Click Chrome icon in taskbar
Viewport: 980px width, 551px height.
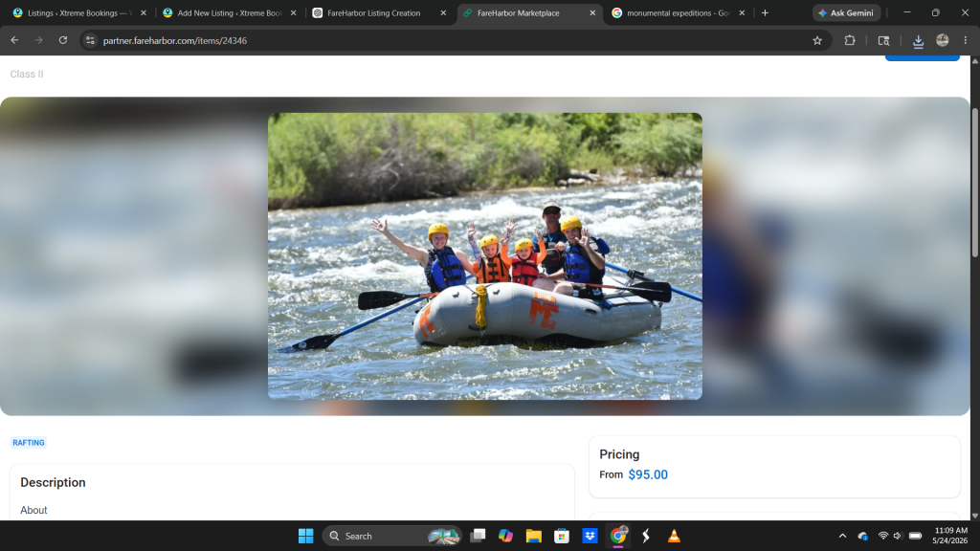tap(618, 536)
